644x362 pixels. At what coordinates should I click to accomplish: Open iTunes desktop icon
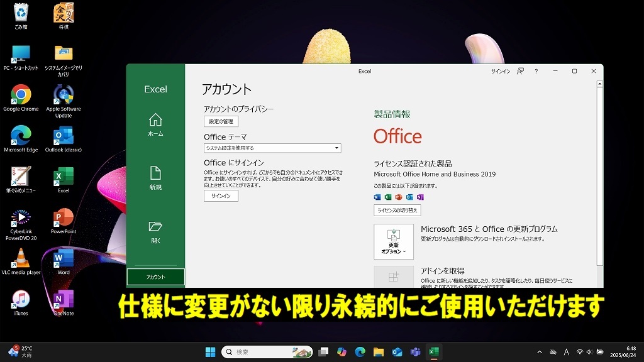point(21,303)
